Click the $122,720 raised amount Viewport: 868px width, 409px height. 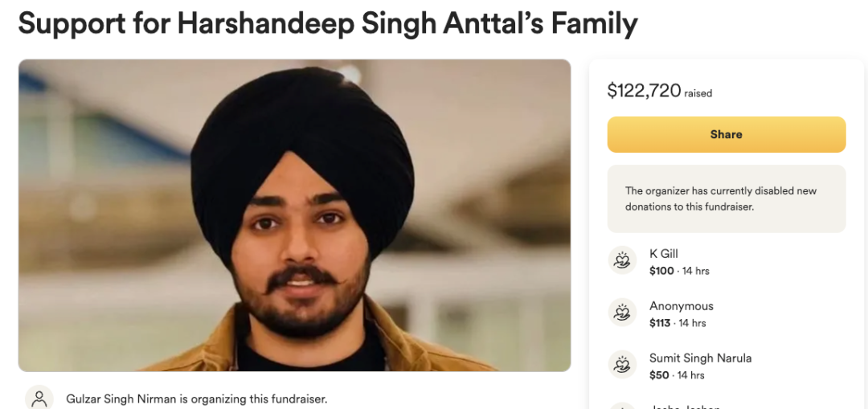click(x=644, y=92)
